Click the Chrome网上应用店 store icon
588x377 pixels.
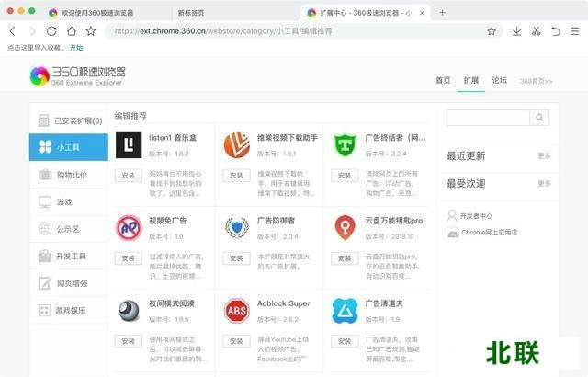click(453, 233)
